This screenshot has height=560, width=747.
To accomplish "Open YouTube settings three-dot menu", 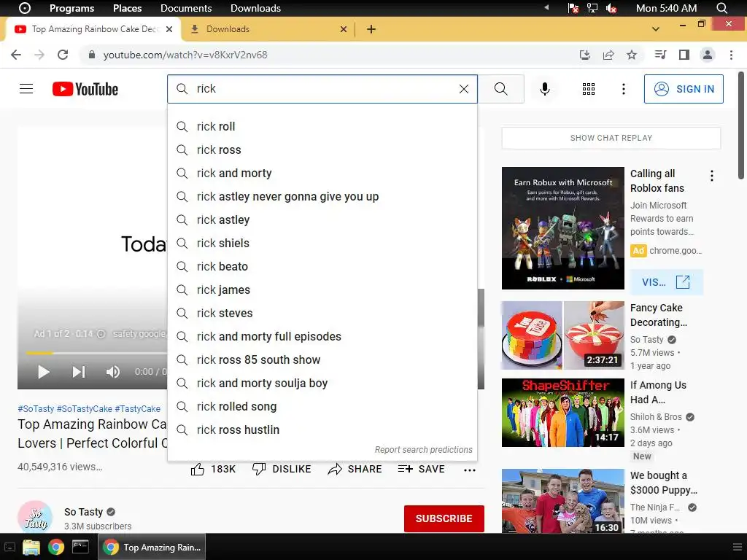I will click(x=623, y=89).
